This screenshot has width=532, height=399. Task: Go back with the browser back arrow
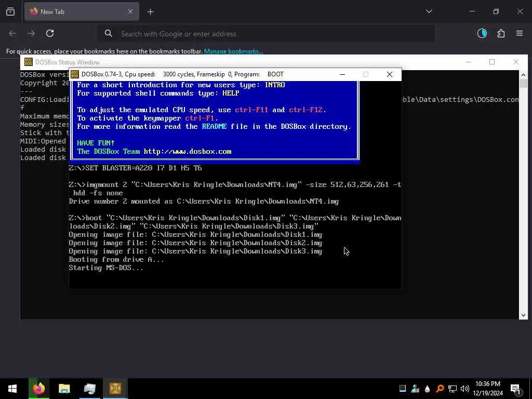click(x=12, y=33)
